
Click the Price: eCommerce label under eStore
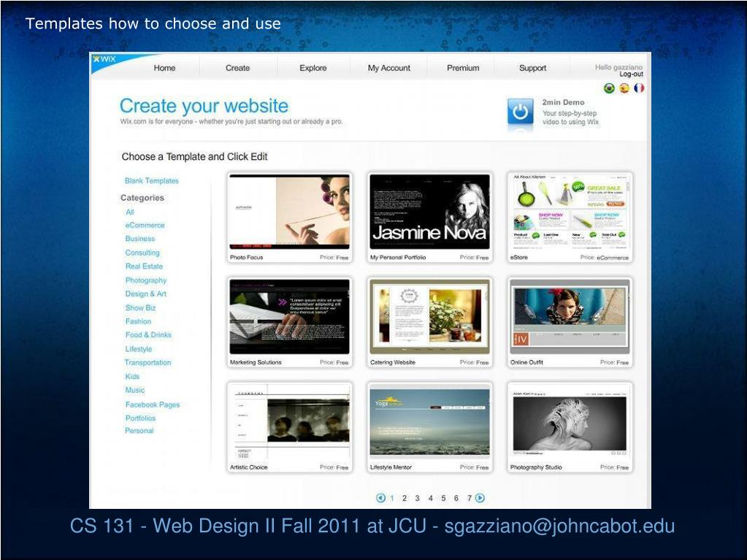[605, 257]
